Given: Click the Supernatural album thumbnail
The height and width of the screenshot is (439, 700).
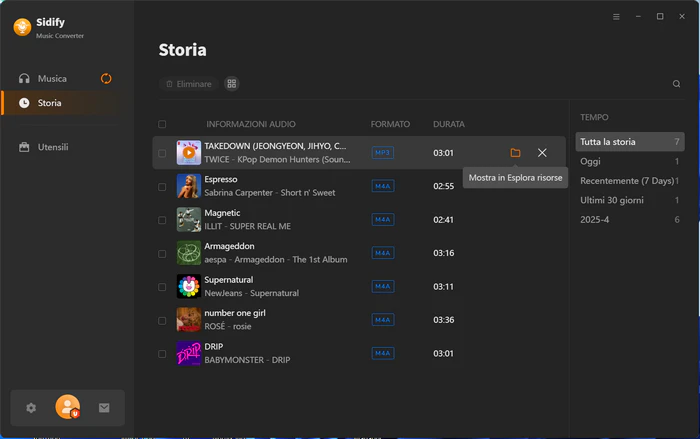Looking at the screenshot, I should tap(189, 286).
